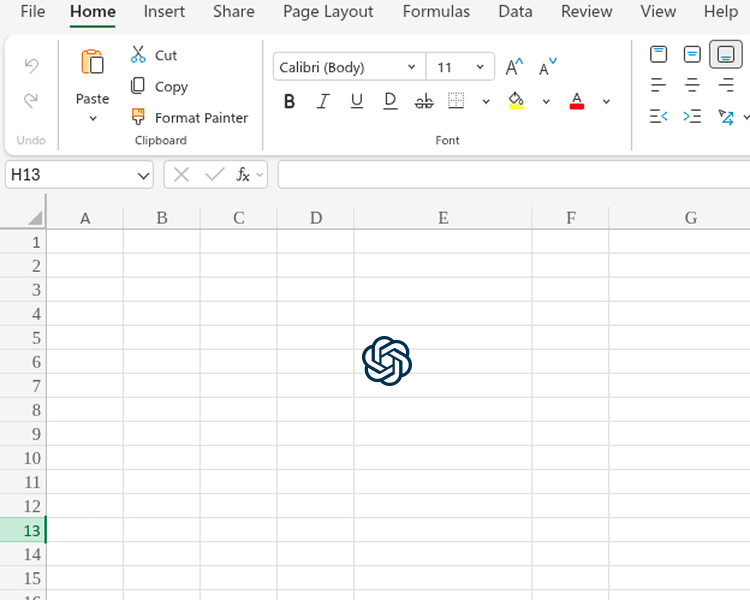750x600 pixels.
Task: Select column D header
Action: pyautogui.click(x=316, y=218)
